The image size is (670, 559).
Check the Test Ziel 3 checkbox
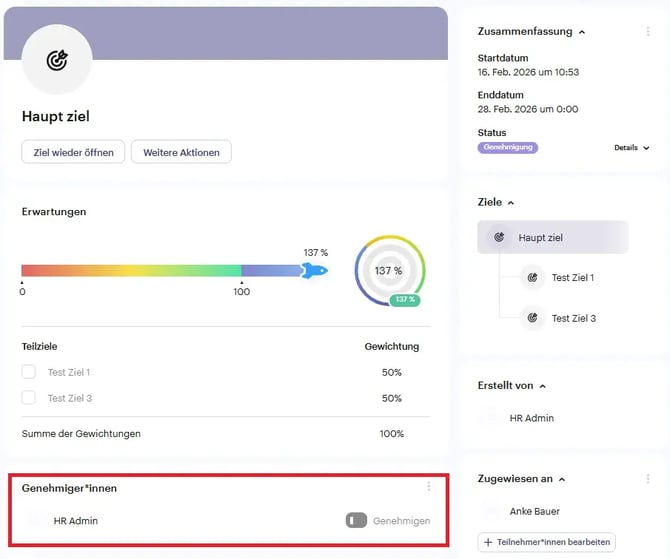pyautogui.click(x=29, y=397)
